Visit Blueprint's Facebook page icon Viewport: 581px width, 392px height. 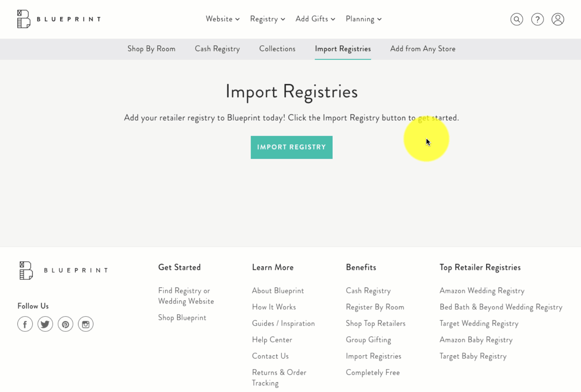pyautogui.click(x=25, y=324)
